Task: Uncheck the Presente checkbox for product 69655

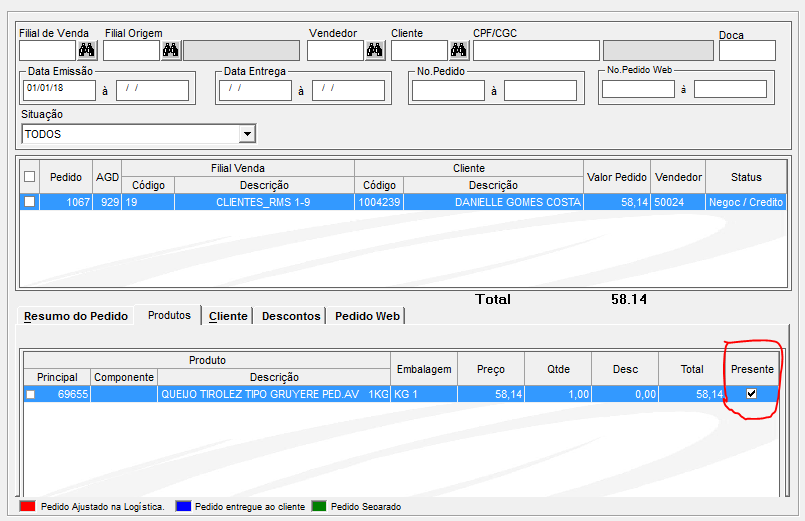Action: (752, 394)
